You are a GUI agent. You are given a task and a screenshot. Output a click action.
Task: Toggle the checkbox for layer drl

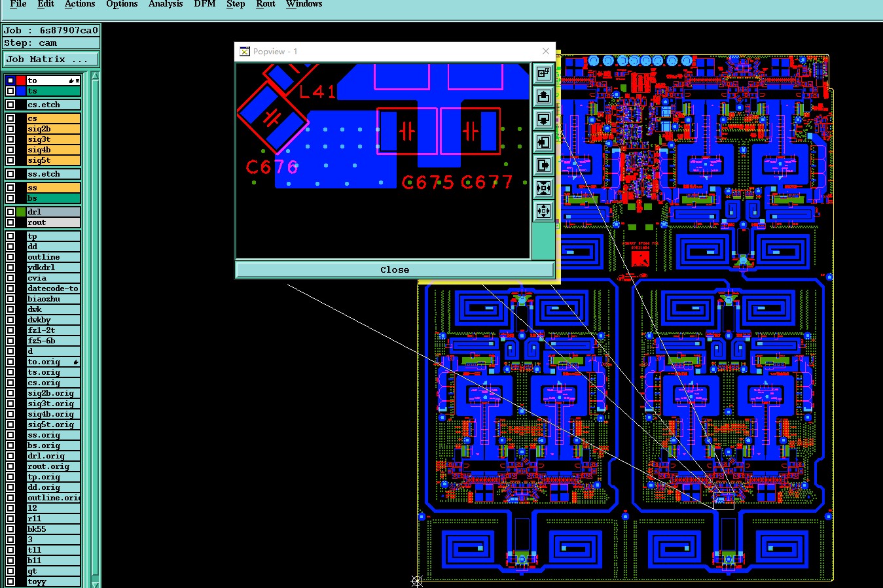(x=10, y=212)
